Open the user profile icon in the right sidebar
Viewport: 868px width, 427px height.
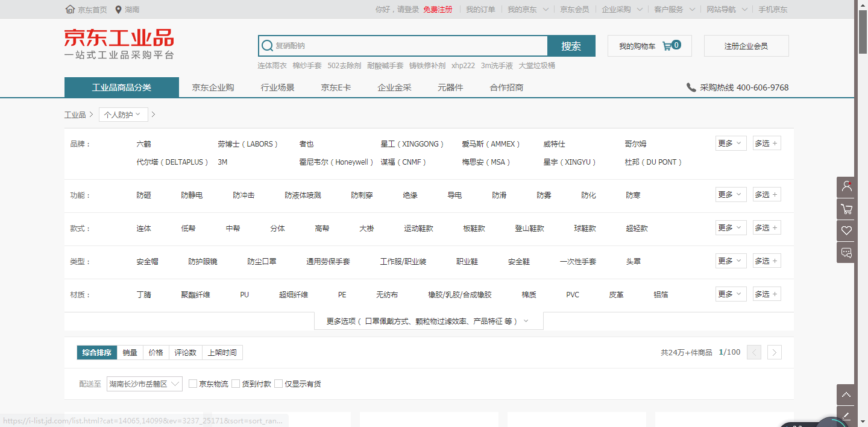coord(847,187)
